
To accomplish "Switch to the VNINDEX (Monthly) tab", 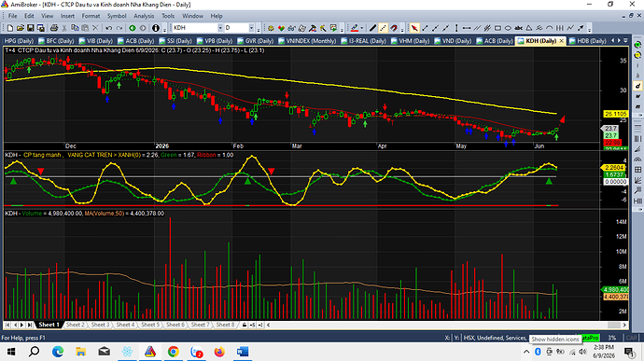I will pos(307,41).
